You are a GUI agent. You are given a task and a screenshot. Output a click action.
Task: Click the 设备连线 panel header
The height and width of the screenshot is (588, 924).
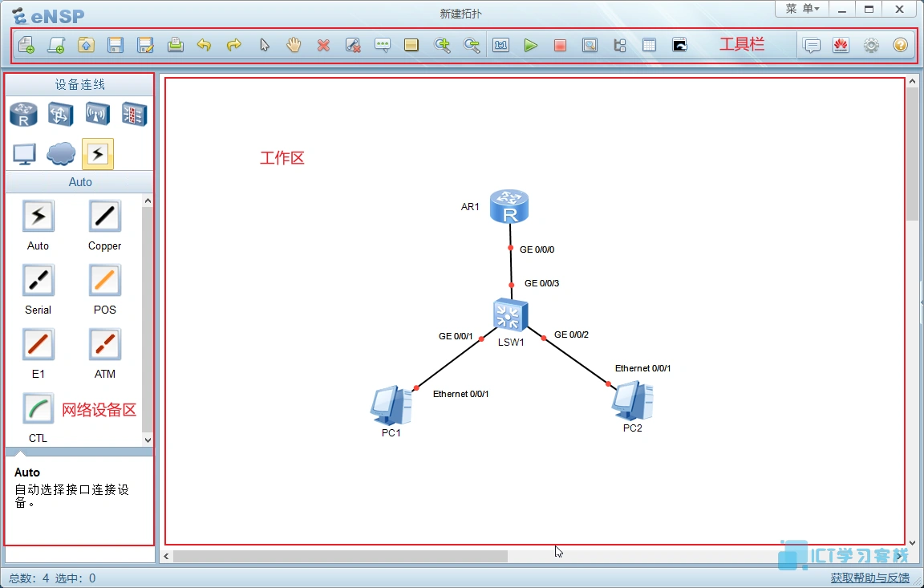click(80, 85)
